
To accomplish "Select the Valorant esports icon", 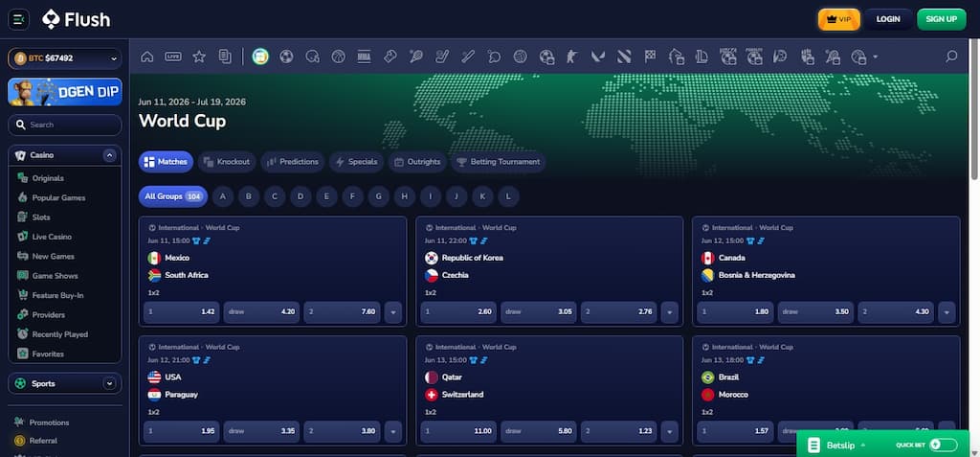I will [x=597, y=57].
